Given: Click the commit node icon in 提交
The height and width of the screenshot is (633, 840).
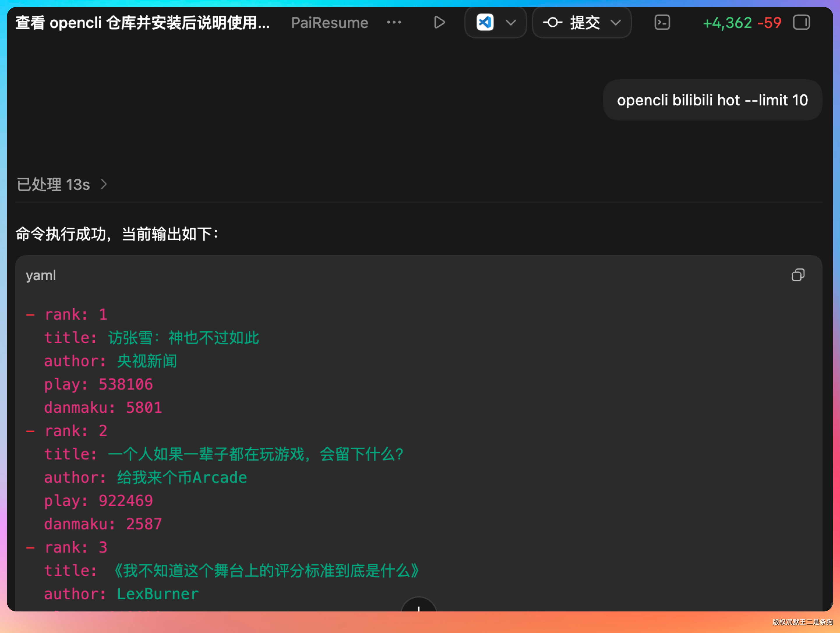Looking at the screenshot, I should click(552, 22).
